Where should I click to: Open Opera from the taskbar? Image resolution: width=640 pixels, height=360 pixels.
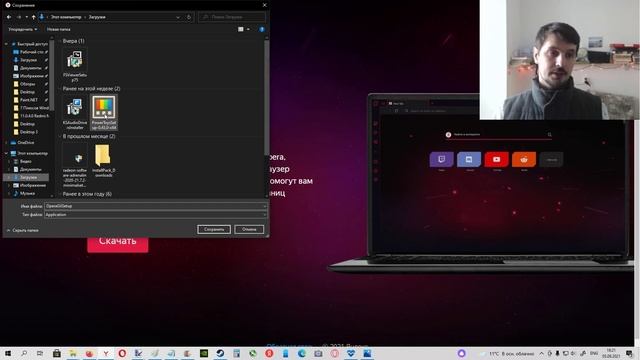point(122,353)
